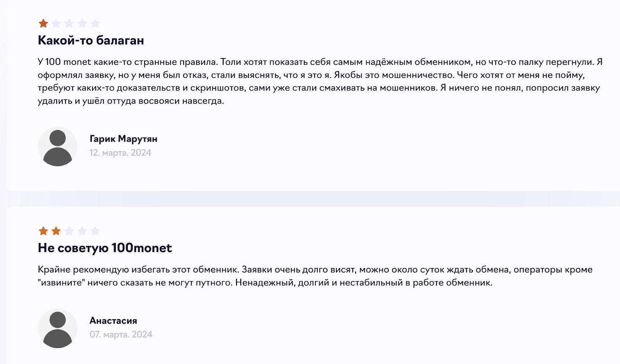
Task: Click the first star of Анастасия's review
Action: [x=43, y=231]
